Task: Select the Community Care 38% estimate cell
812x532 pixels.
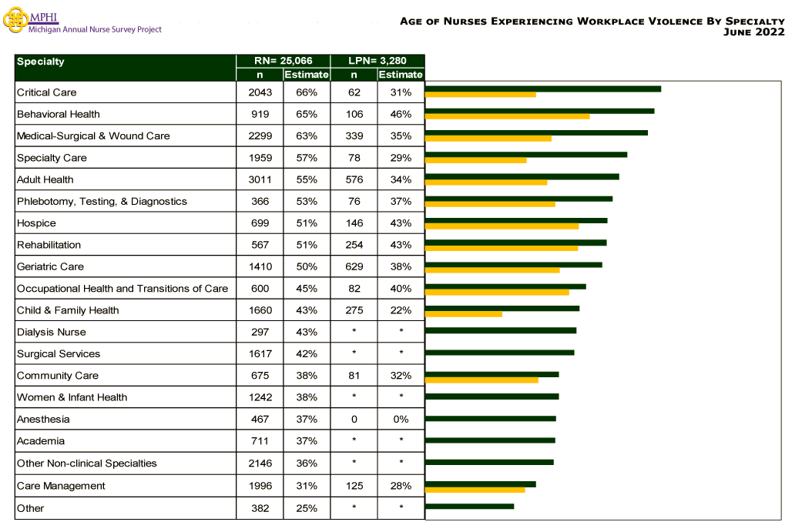Action: 306,375
